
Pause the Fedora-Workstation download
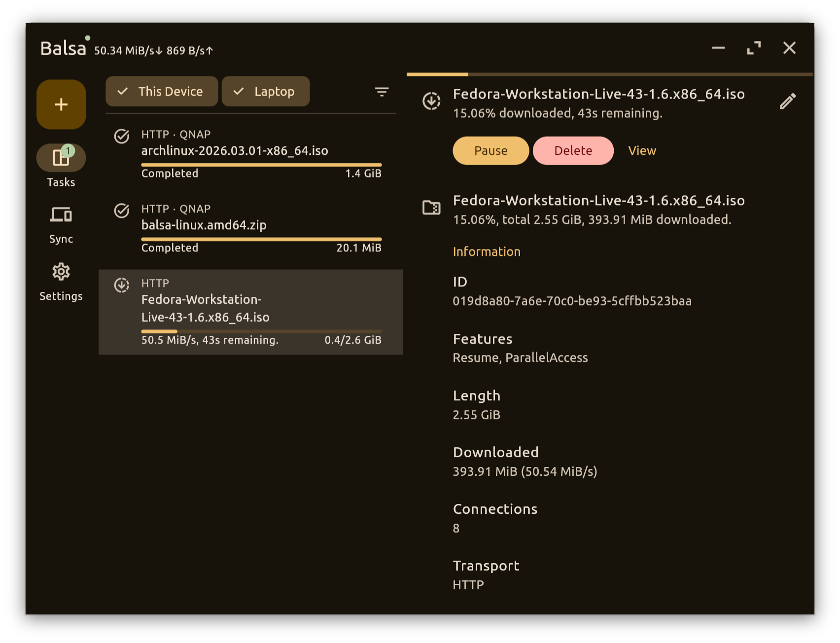(x=490, y=150)
